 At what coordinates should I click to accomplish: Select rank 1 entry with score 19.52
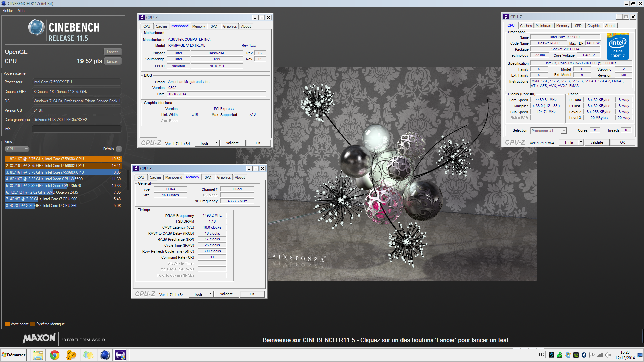(63, 159)
